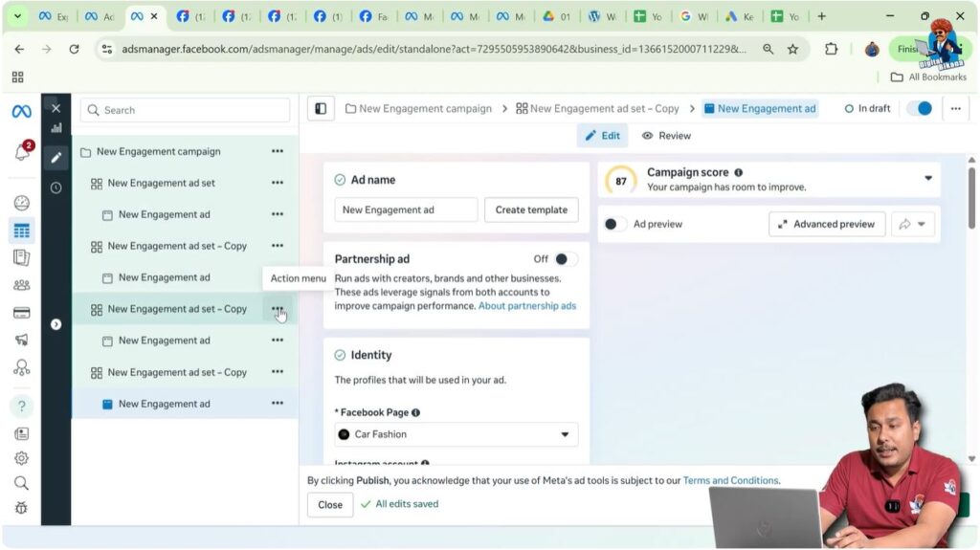Open the bar chart insights icon
Viewport: 980px width, 550px height.
tap(56, 128)
